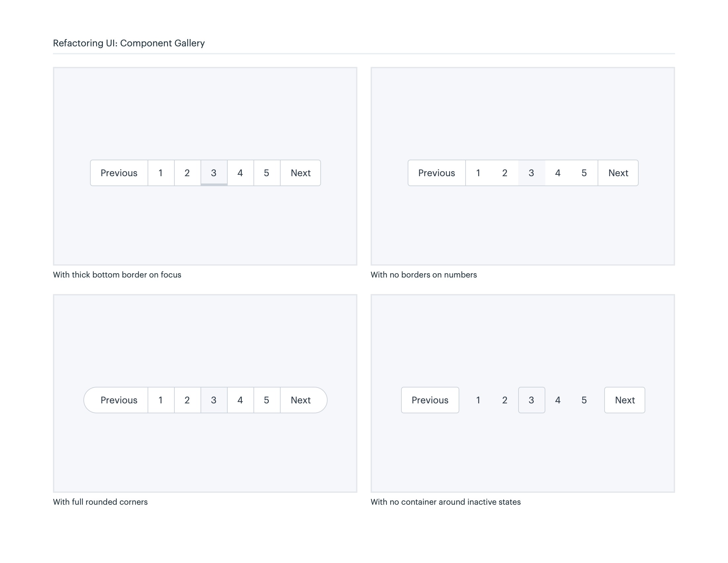This screenshot has width=728, height=563.
Task: Choose highlighted page 3 in no-borders pagination
Action: pyautogui.click(x=531, y=173)
